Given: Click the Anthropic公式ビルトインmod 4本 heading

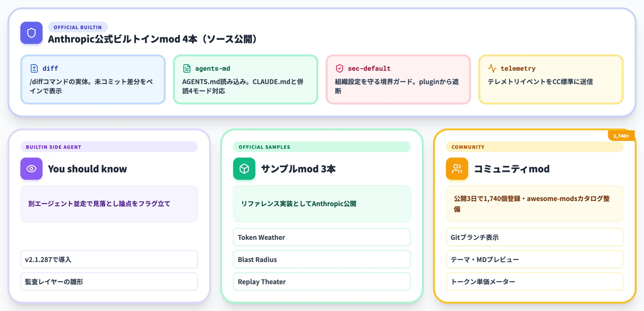Looking at the screenshot, I should 152,39.
